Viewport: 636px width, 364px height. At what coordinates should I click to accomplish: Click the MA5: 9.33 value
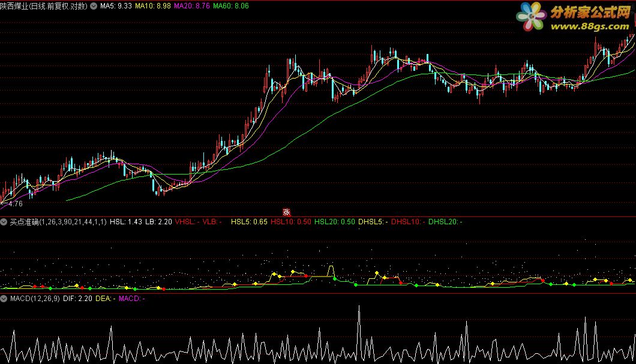116,6
